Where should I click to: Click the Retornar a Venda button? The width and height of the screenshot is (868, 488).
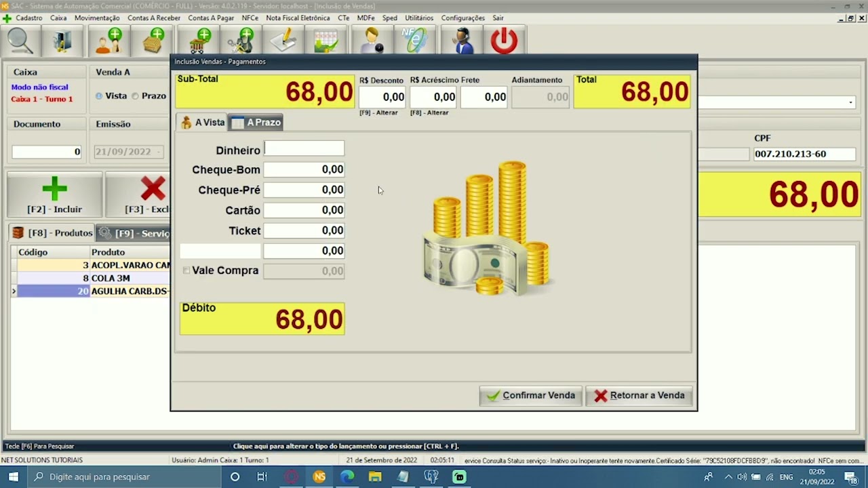(639, 395)
